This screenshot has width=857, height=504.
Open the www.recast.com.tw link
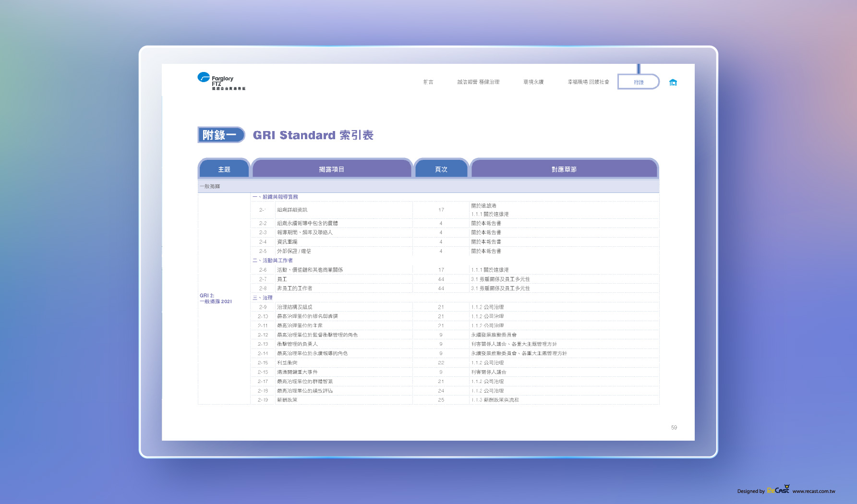click(814, 491)
